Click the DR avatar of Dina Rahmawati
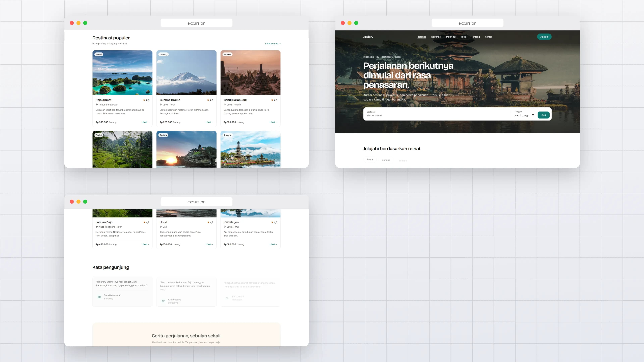This screenshot has width=644, height=362. click(x=99, y=297)
